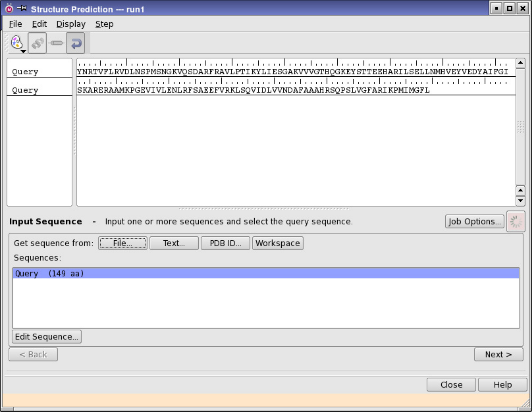Open the Step menu
Image resolution: width=532 pixels, height=412 pixels.
coord(104,24)
